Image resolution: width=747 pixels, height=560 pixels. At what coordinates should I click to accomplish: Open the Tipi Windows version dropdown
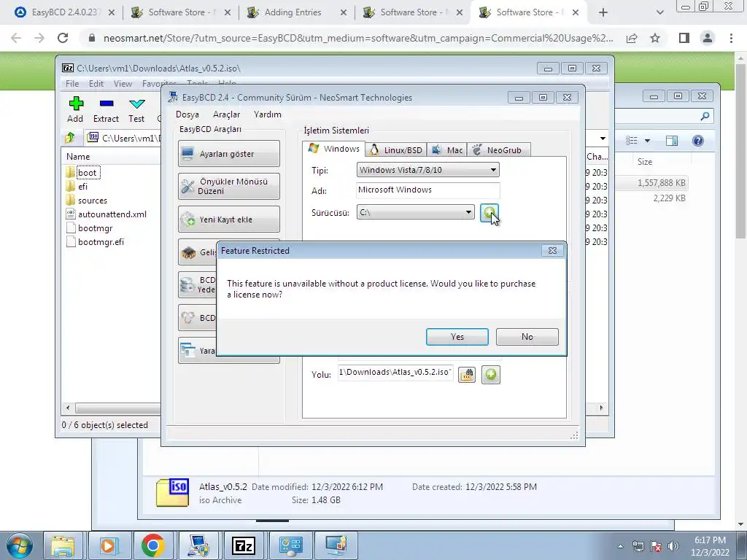click(x=427, y=169)
